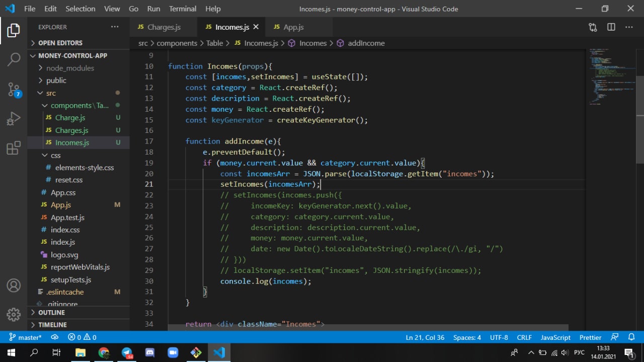This screenshot has height=362, width=644.
Task: Click the Split Editor Right icon
Action: point(611,27)
